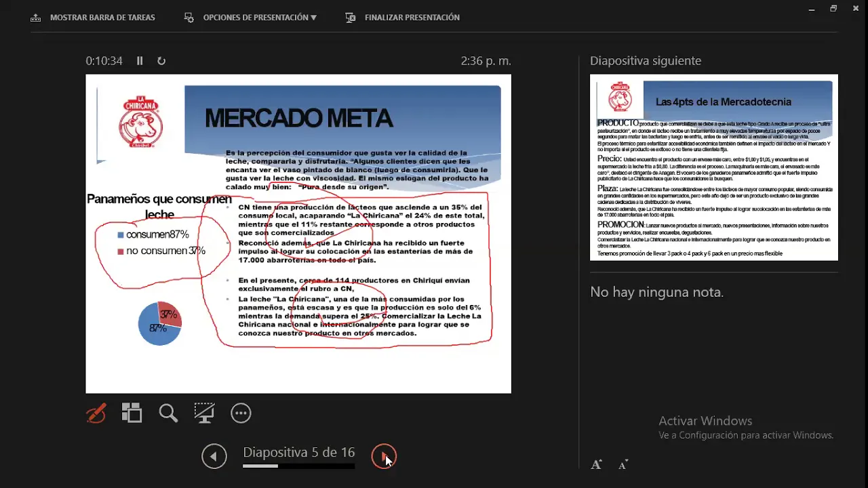Screen dimensions: 868x488
Task: Click the slide progress bar
Action: click(x=298, y=466)
